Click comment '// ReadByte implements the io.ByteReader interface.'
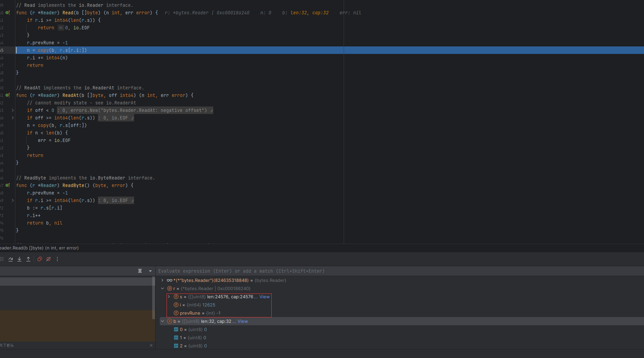Screen dimensions: 644x358 pos(85,178)
